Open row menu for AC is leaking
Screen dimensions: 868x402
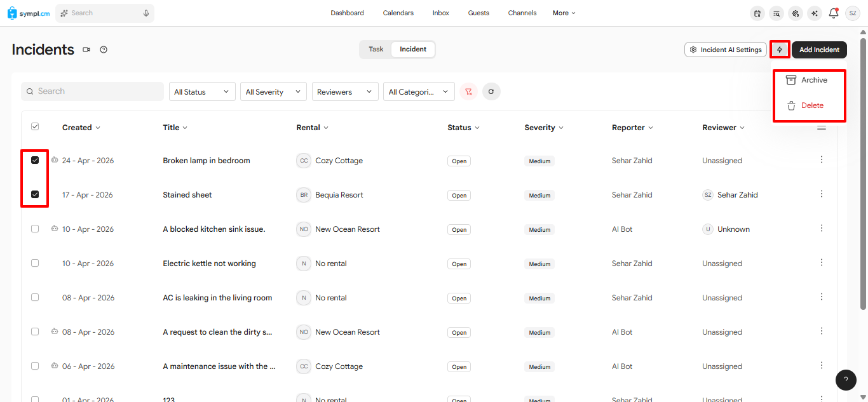pyautogui.click(x=822, y=297)
